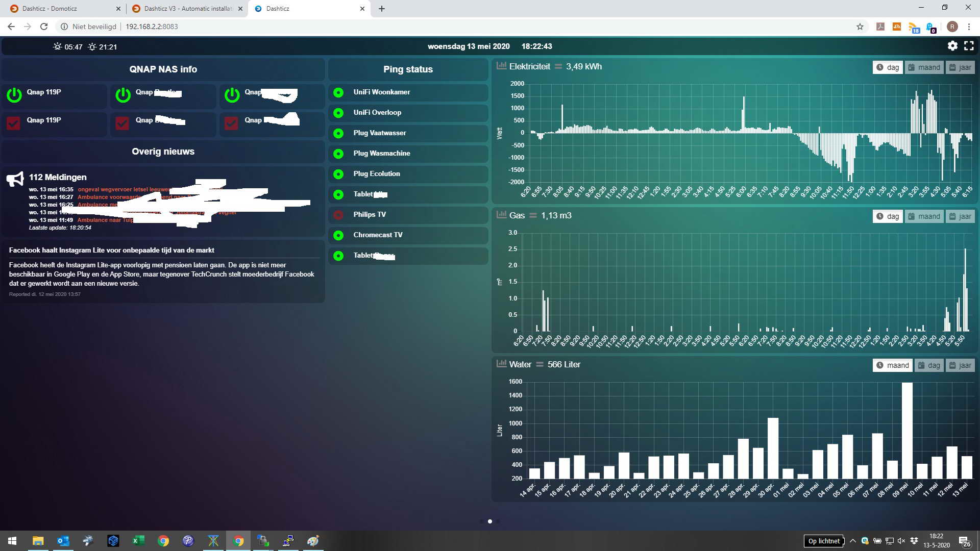Click Chromecast TV status indicator
980x551 pixels.
click(x=338, y=235)
